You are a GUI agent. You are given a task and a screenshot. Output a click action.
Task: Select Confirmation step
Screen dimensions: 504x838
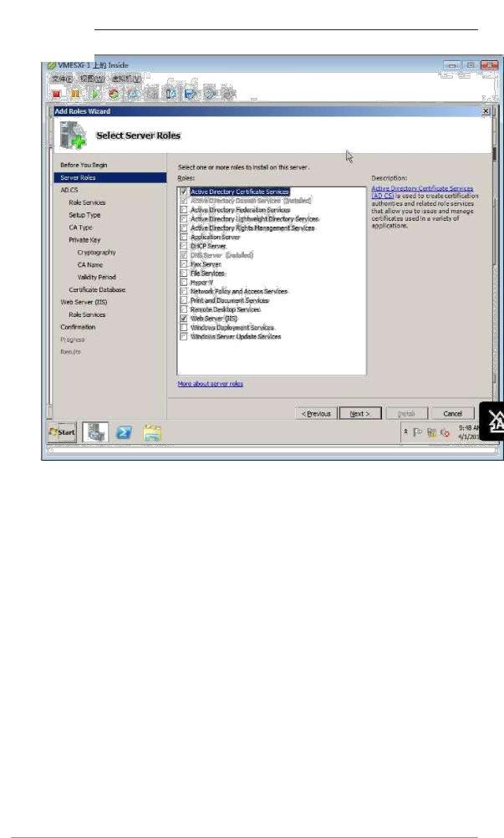tap(78, 327)
